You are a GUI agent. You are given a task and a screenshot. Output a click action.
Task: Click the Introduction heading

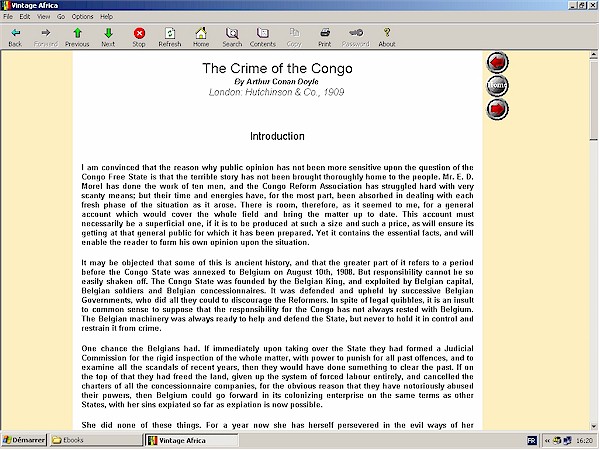pyautogui.click(x=277, y=136)
